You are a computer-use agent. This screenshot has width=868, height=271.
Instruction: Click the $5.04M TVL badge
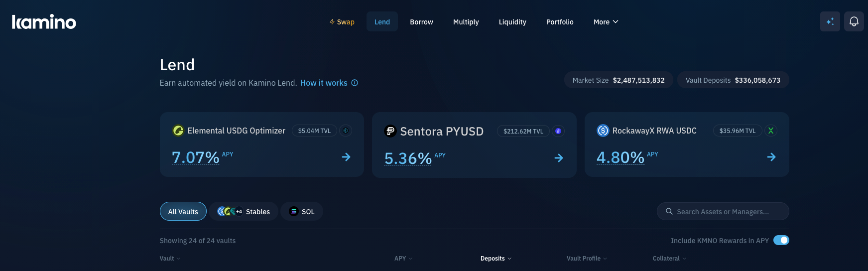pos(314,131)
